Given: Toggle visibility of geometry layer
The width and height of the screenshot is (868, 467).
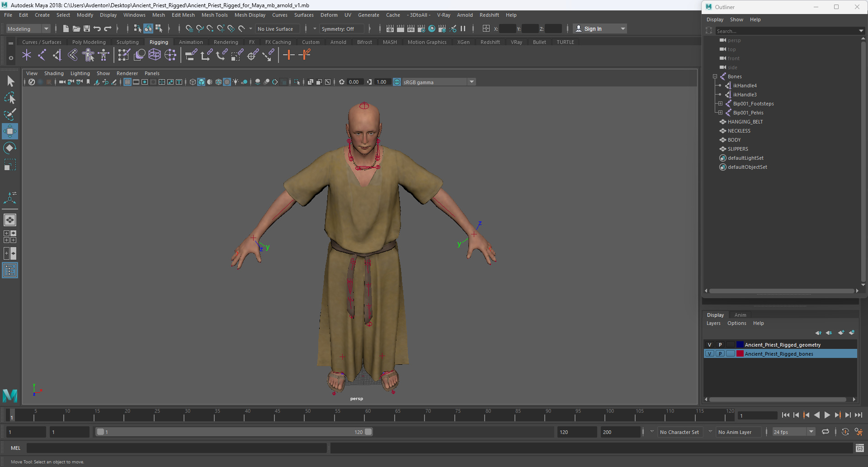Looking at the screenshot, I should click(x=709, y=345).
